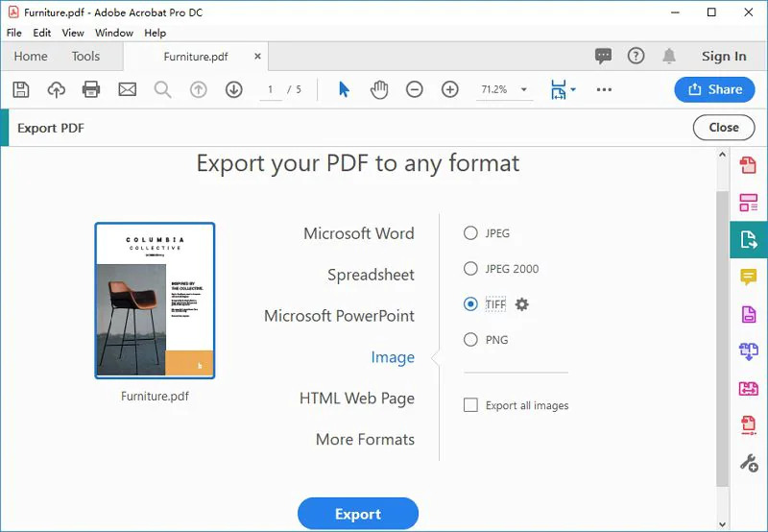This screenshot has height=532, width=768.
Task: Open Organize Pages layout icon in sidebar
Action: 748,203
